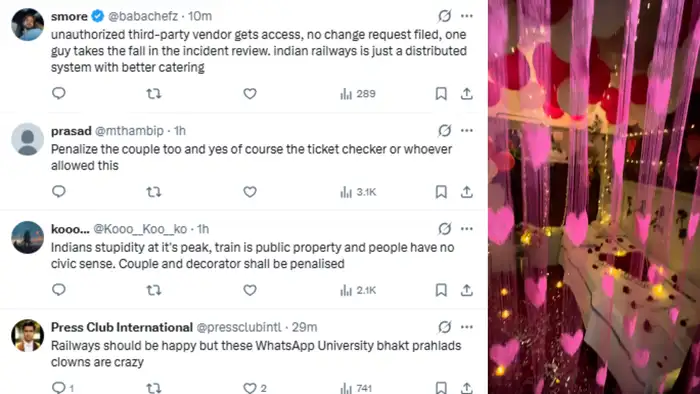
Task: Share the kooo... tweet via upload icon
Action: (x=467, y=290)
